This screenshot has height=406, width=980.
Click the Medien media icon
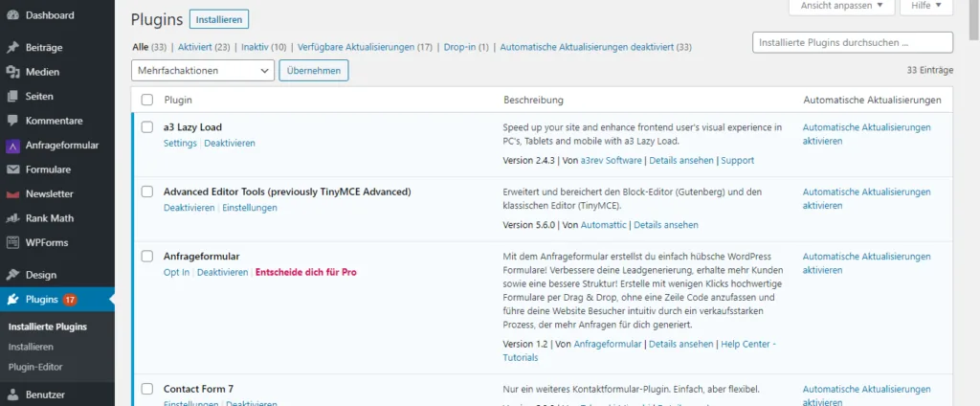click(12, 72)
